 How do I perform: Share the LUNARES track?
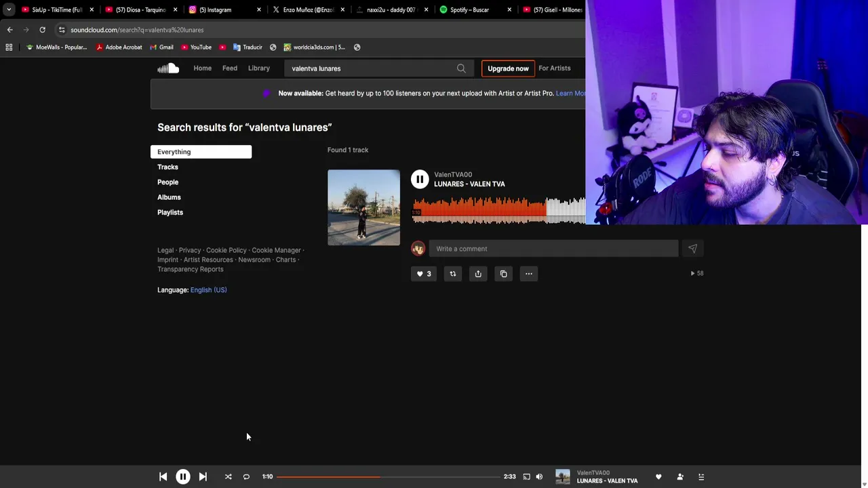478,274
